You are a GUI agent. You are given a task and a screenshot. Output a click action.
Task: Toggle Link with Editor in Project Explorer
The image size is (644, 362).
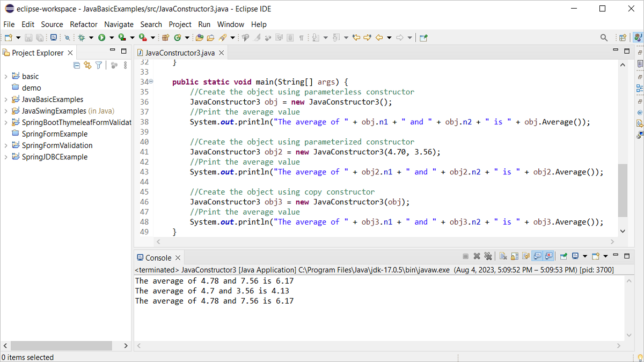(87, 65)
